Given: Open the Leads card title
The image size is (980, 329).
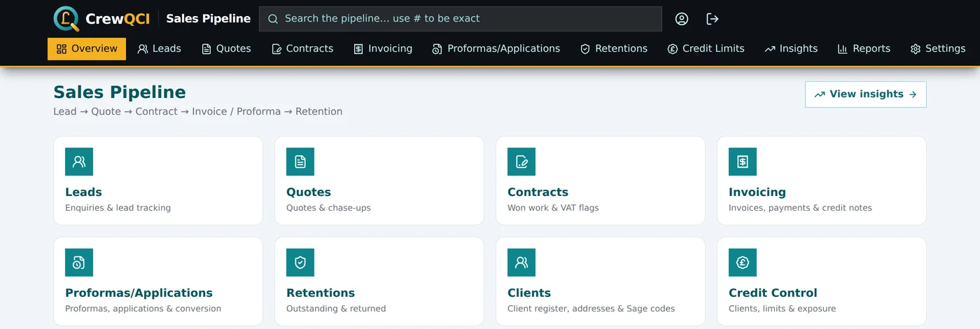Looking at the screenshot, I should (x=83, y=192).
